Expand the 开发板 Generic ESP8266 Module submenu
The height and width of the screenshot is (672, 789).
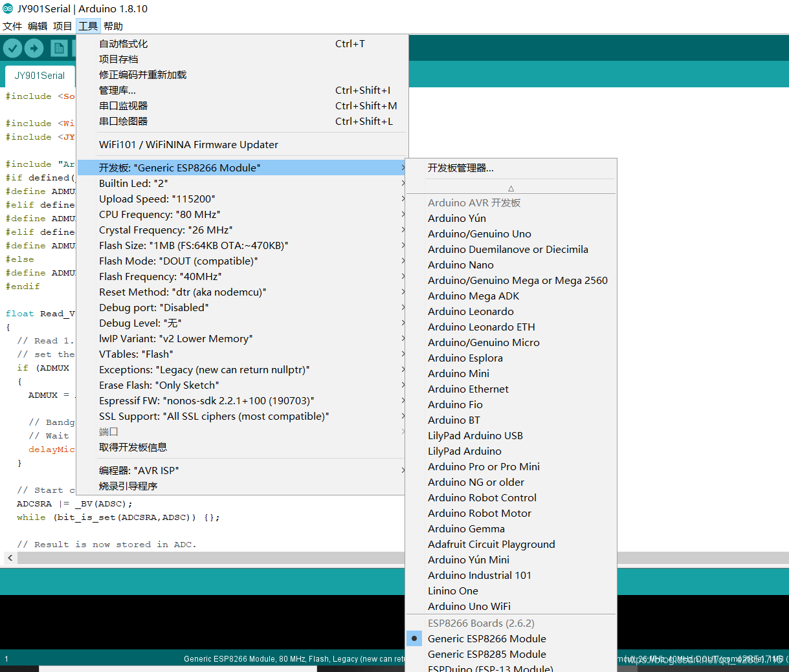[242, 168]
